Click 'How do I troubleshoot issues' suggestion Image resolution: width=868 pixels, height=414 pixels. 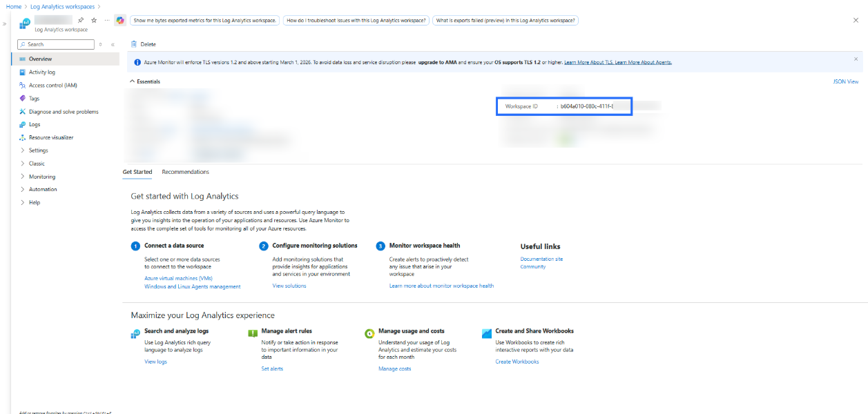tap(356, 21)
